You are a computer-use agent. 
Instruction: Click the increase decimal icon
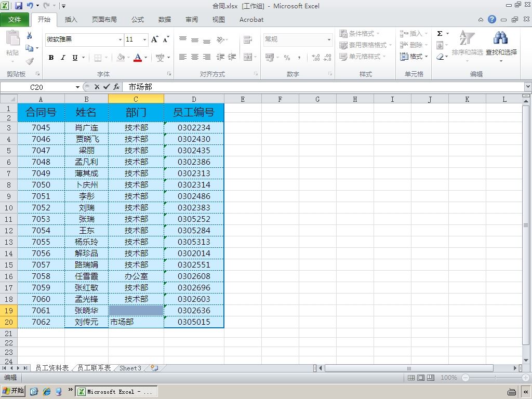[x=316, y=57]
